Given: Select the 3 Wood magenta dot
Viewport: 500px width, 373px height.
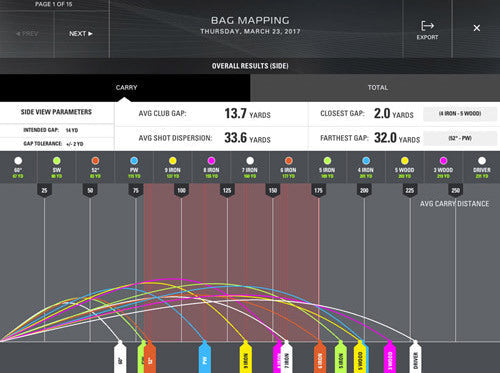Looking at the screenshot, I should (x=443, y=161).
